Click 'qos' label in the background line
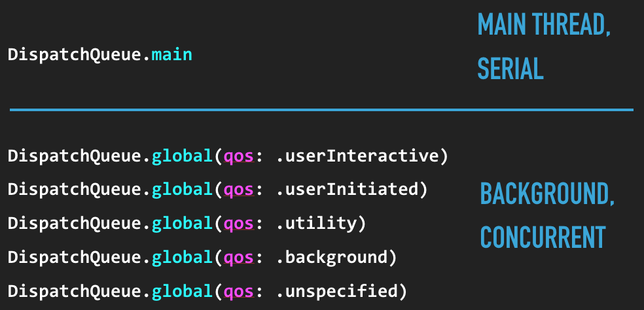Screen dimensions: 644x310 point(239,259)
